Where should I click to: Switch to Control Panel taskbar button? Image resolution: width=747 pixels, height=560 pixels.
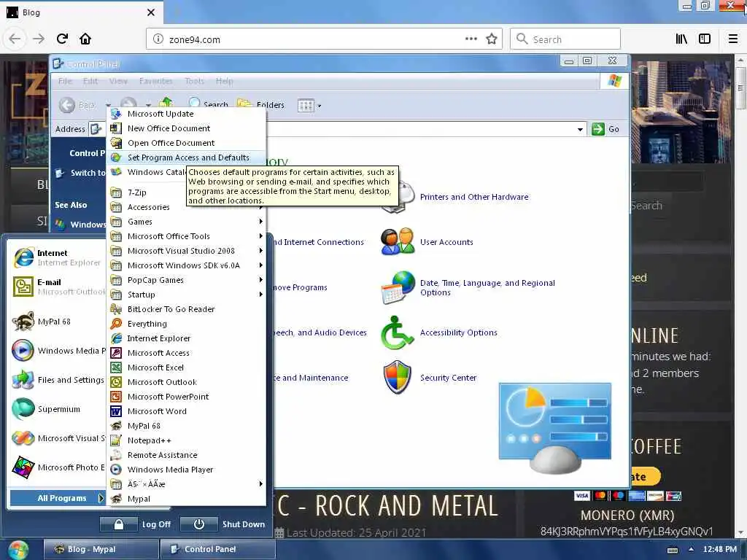(x=217, y=550)
